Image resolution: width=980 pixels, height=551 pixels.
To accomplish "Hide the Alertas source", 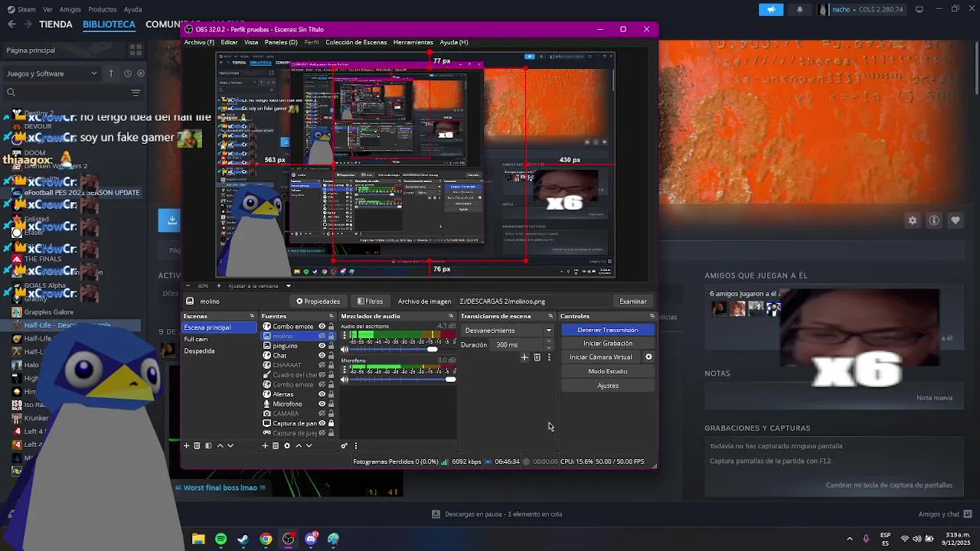I will [322, 394].
